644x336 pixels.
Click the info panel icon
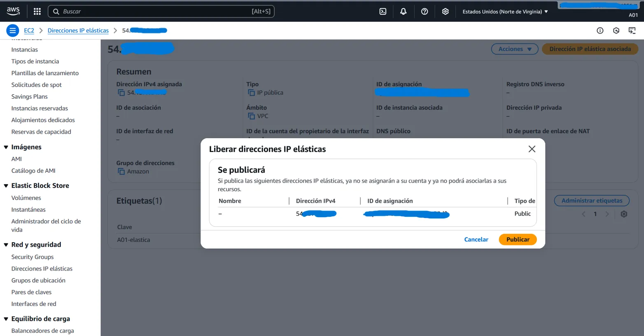click(x=600, y=30)
